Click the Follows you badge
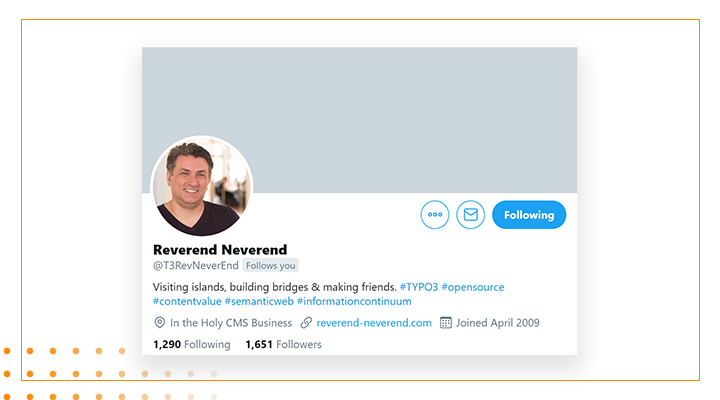This screenshot has height=400, width=720. click(x=270, y=265)
